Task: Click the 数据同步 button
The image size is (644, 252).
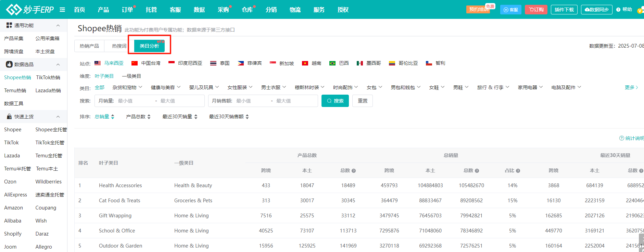Action: pos(597,10)
